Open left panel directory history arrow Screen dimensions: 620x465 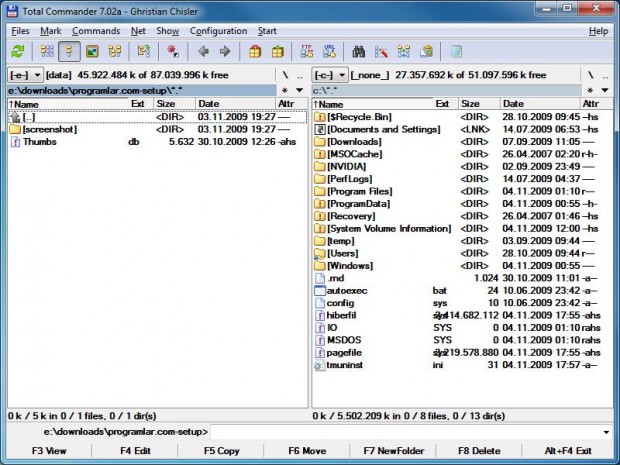300,91
